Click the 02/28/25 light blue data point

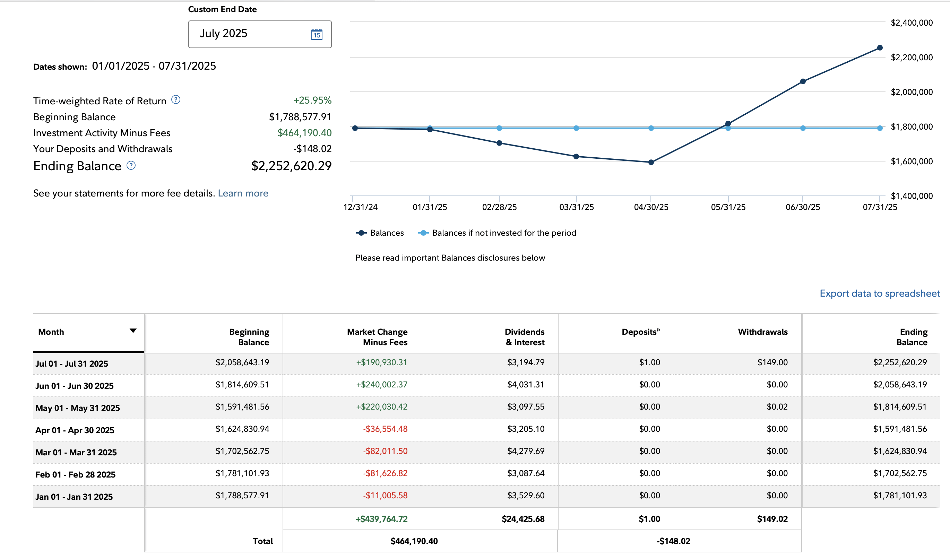(x=499, y=128)
